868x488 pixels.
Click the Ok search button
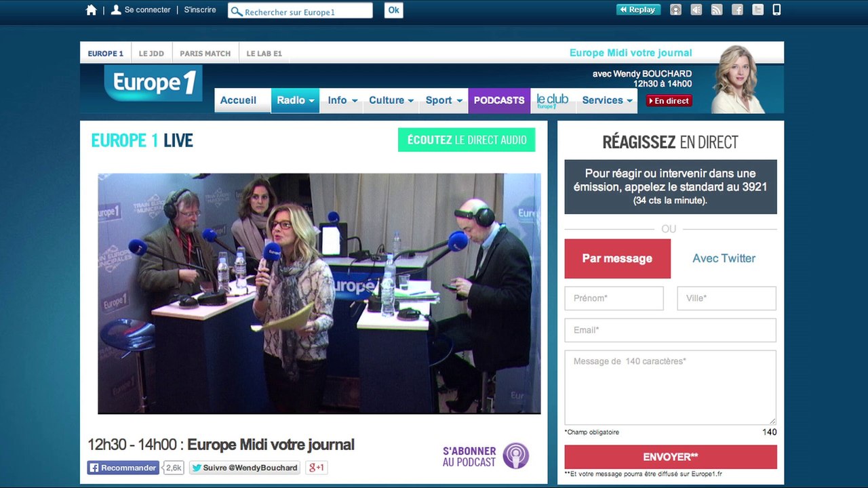[393, 10]
